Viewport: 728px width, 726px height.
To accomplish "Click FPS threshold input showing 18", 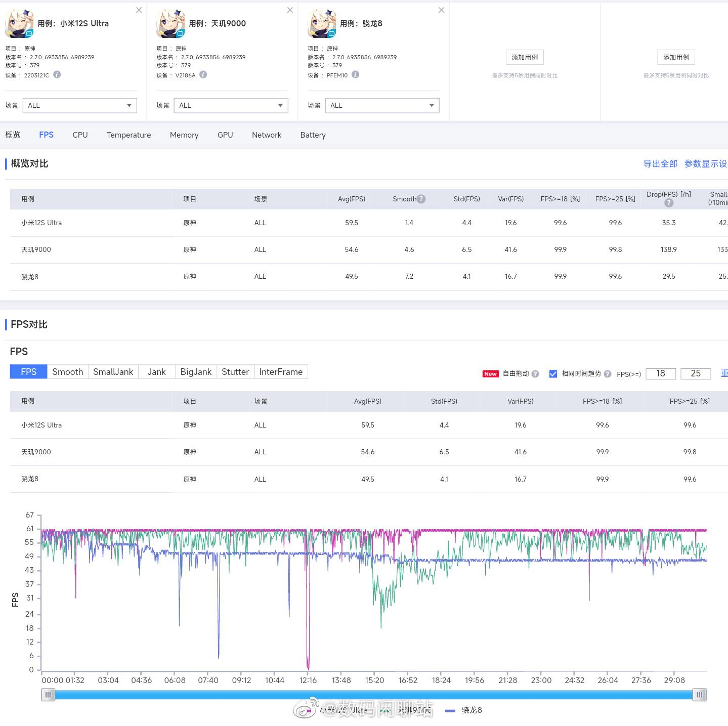I will click(660, 373).
